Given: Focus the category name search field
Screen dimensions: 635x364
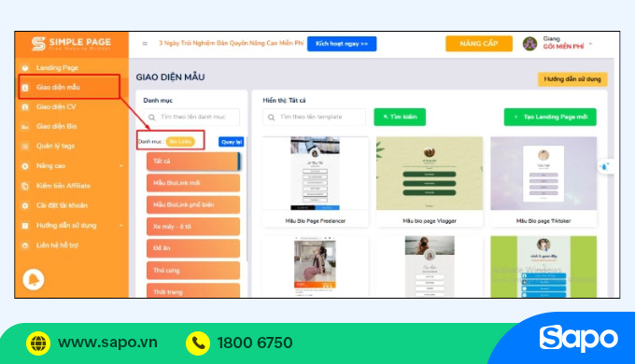Looking at the screenshot, I should (x=191, y=117).
